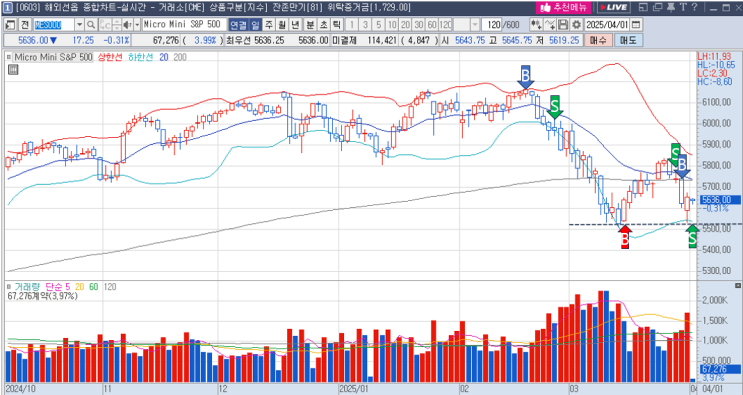Image resolution: width=743 pixels, height=395 pixels.
Task: Toggle the 연결 continuous contract button
Action: 239,25
